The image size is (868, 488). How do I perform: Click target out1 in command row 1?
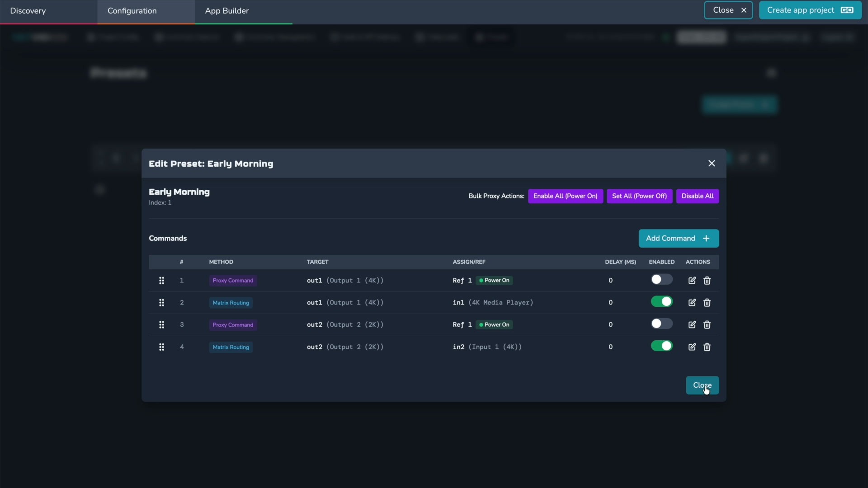click(345, 281)
